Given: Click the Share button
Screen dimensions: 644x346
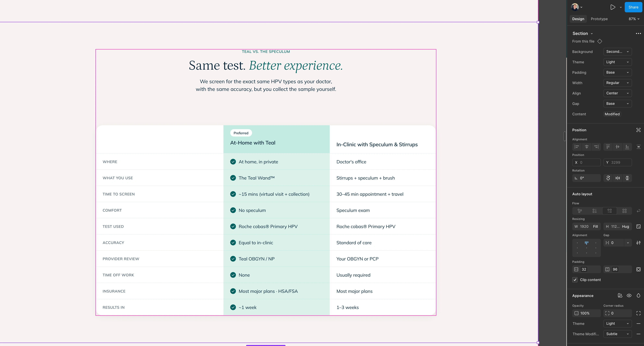Looking at the screenshot, I should [x=633, y=7].
